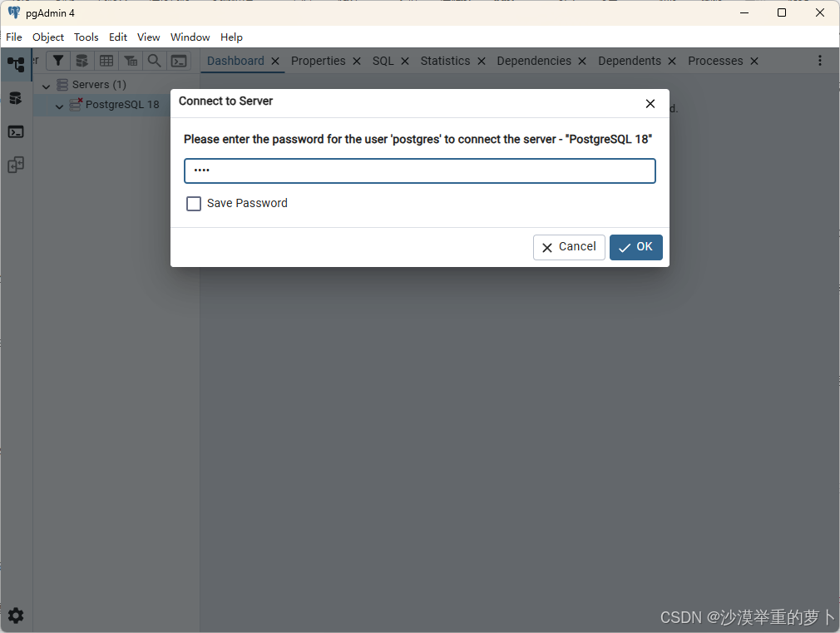
Task: Minimize the pgAdmin 4 window
Action: (x=744, y=12)
